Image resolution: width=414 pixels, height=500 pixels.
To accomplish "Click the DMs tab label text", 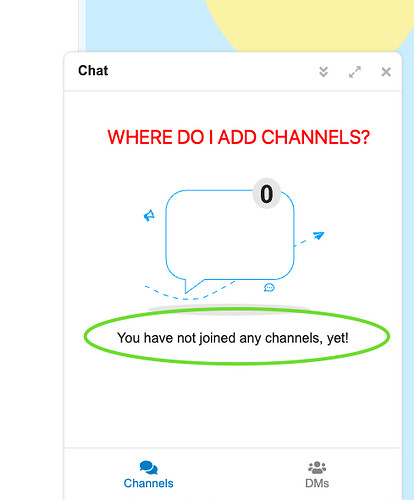I will pyautogui.click(x=317, y=483).
